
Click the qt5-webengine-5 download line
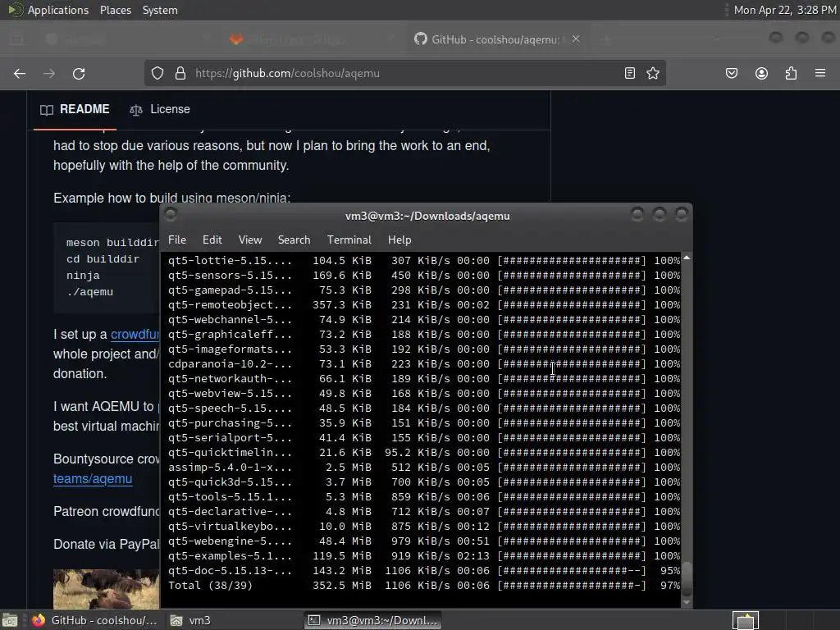(424, 541)
